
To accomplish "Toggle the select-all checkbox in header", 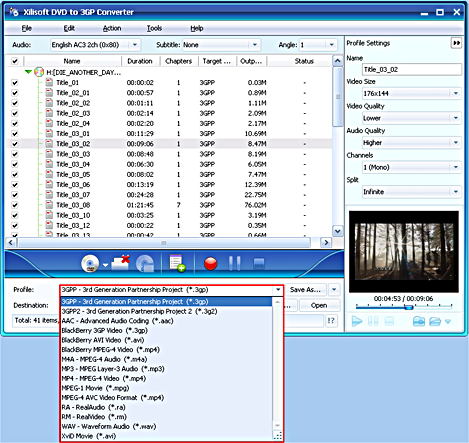I will pyautogui.click(x=15, y=61).
